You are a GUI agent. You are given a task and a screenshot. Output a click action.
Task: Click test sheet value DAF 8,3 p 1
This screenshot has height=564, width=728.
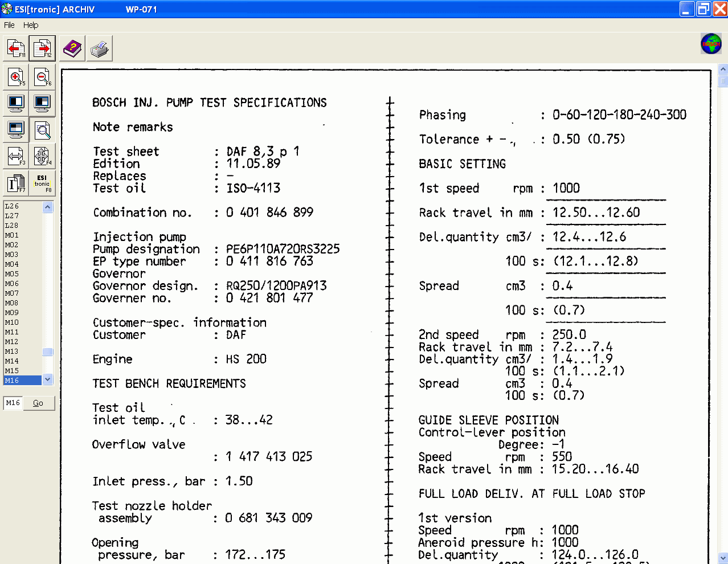click(263, 152)
